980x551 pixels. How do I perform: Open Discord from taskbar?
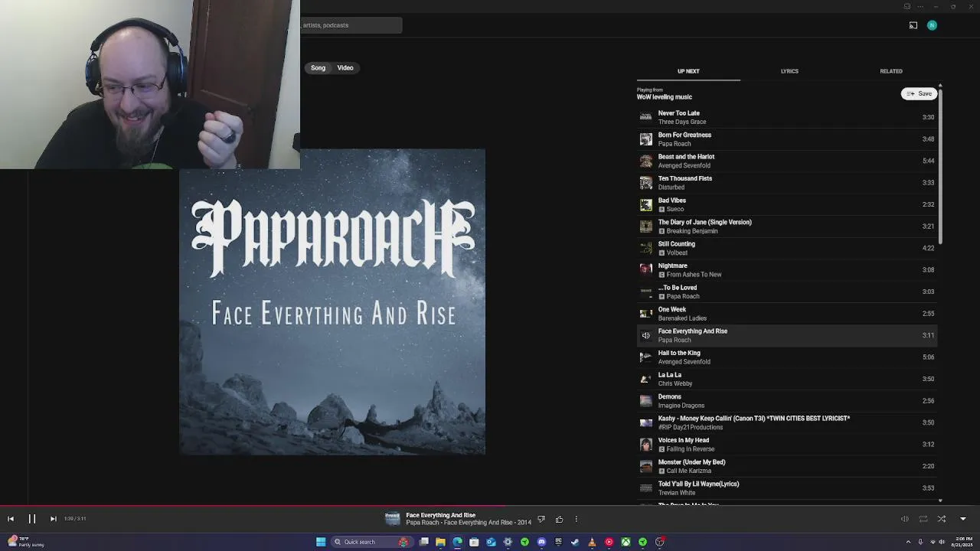[541, 542]
